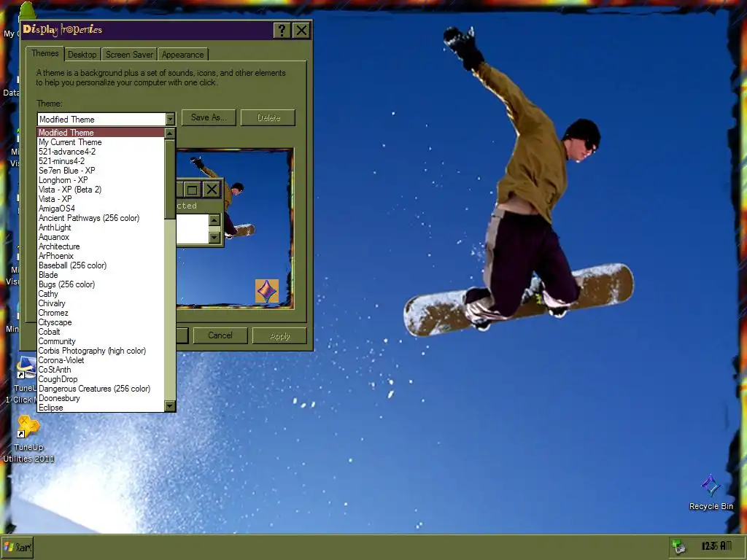Click the taskbar clock
Viewport: 747px width, 560px height.
pos(716,545)
